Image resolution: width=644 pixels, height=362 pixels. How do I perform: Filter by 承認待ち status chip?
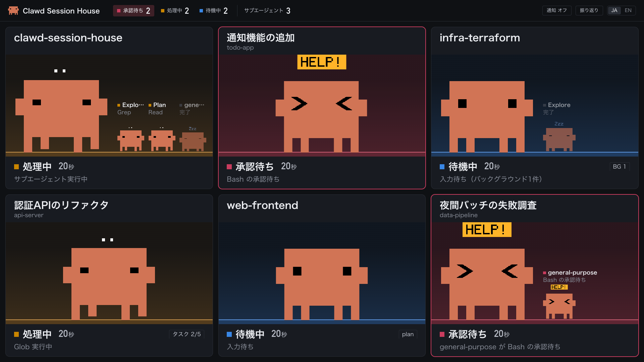(x=133, y=11)
